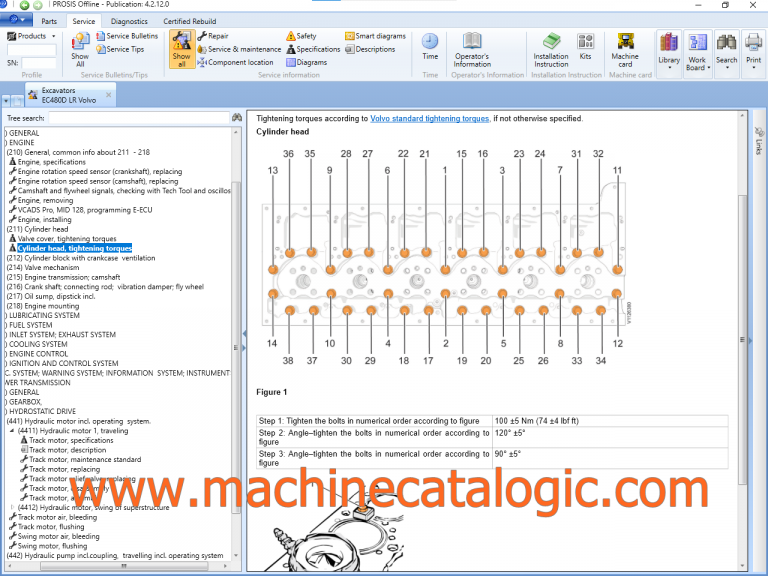Open the Products dropdown

(31, 36)
